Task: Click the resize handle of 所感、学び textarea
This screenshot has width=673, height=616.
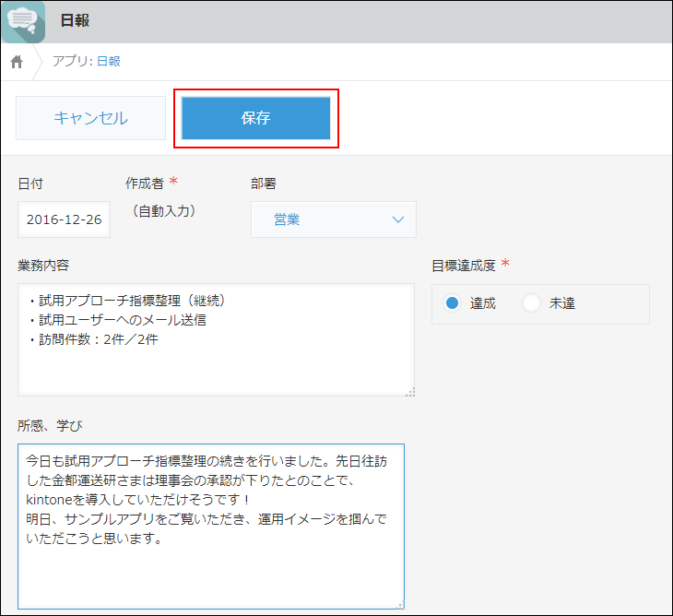Action: pos(400,605)
